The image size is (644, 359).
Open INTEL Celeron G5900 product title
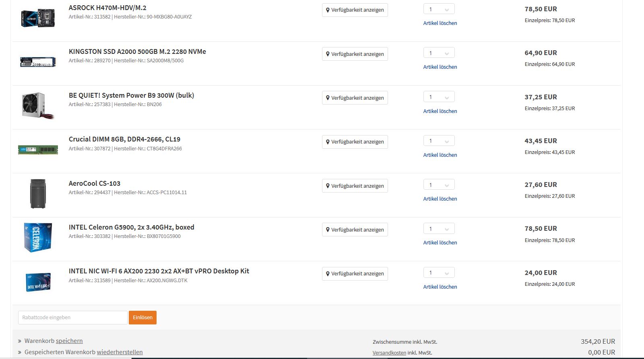132,227
